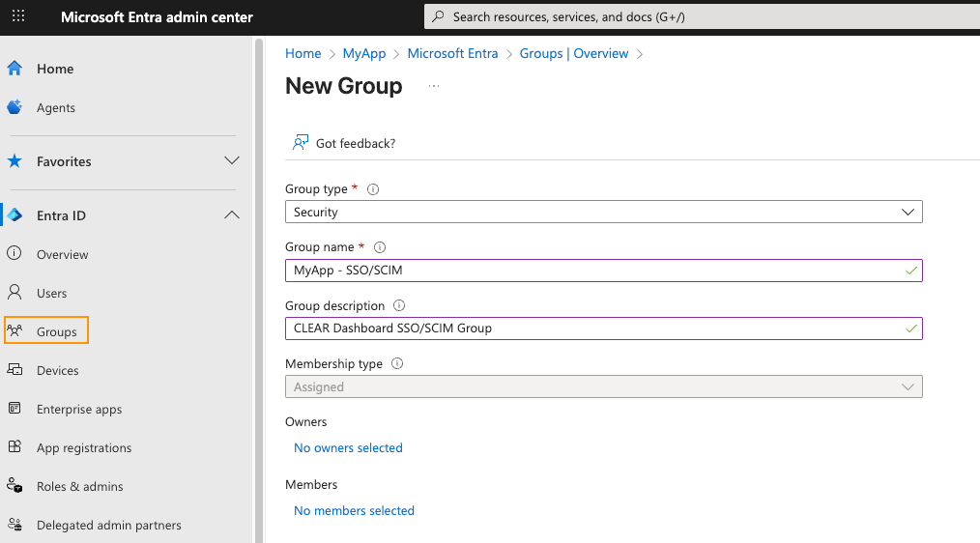This screenshot has height=543, width=980.
Task: Click the Favorites star icon
Action: coord(14,161)
